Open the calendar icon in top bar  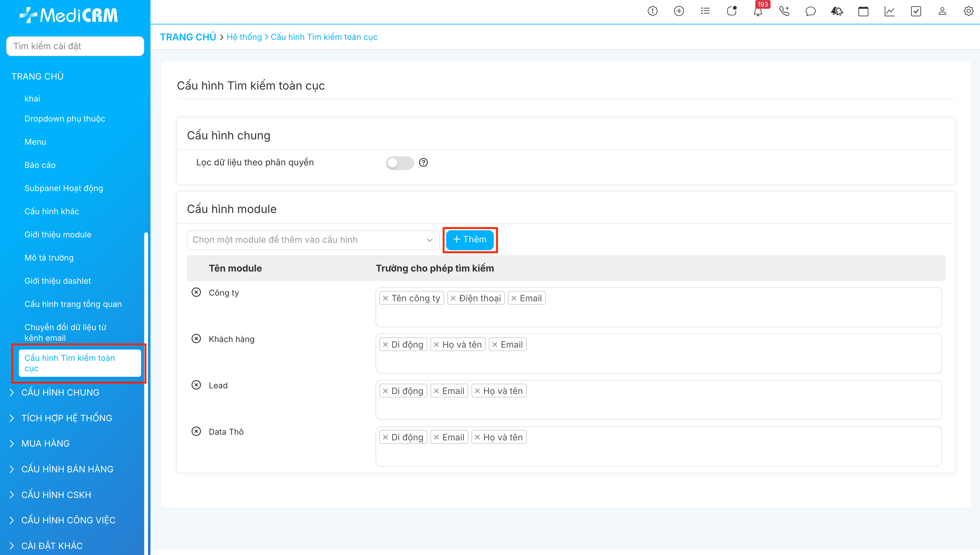coord(863,12)
